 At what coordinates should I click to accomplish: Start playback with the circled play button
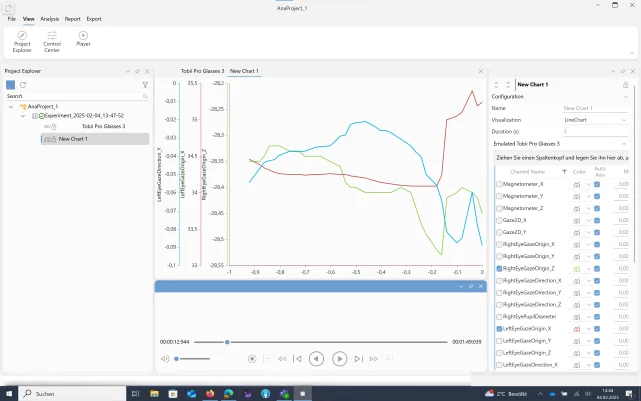[x=339, y=358]
